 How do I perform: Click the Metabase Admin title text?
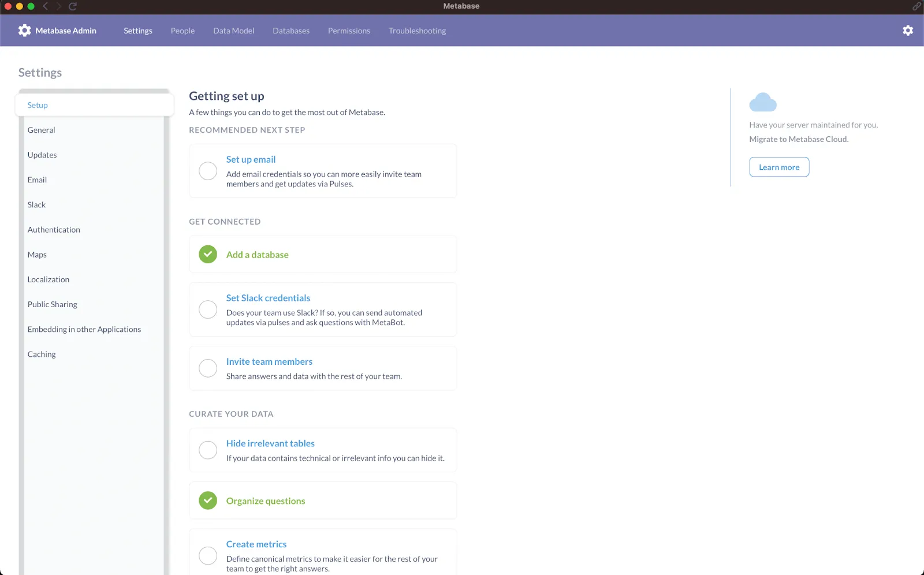coord(66,31)
